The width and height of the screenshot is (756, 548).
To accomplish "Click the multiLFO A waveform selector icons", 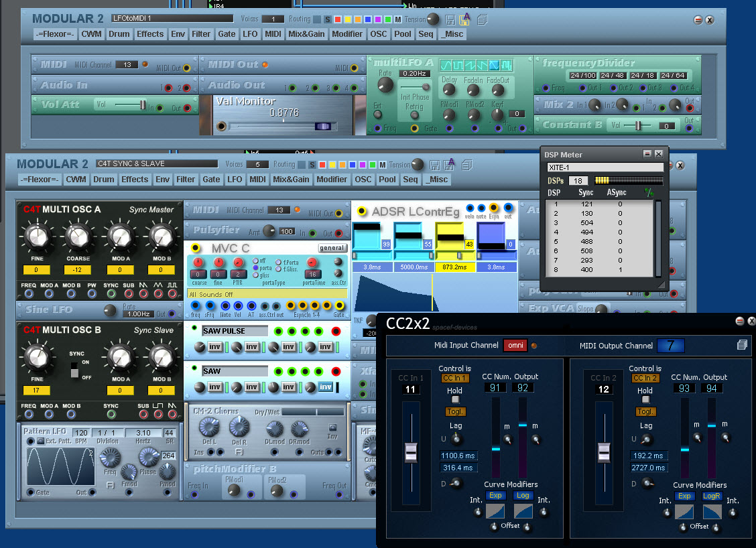I will point(476,64).
